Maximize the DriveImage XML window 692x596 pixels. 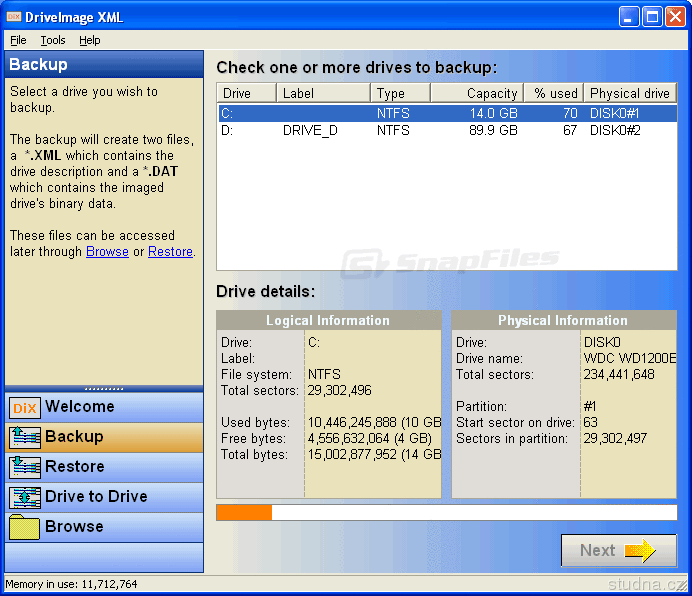coord(652,17)
